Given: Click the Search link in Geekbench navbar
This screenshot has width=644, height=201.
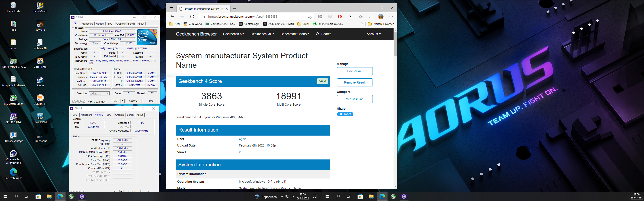Looking at the screenshot, I should [x=324, y=34].
